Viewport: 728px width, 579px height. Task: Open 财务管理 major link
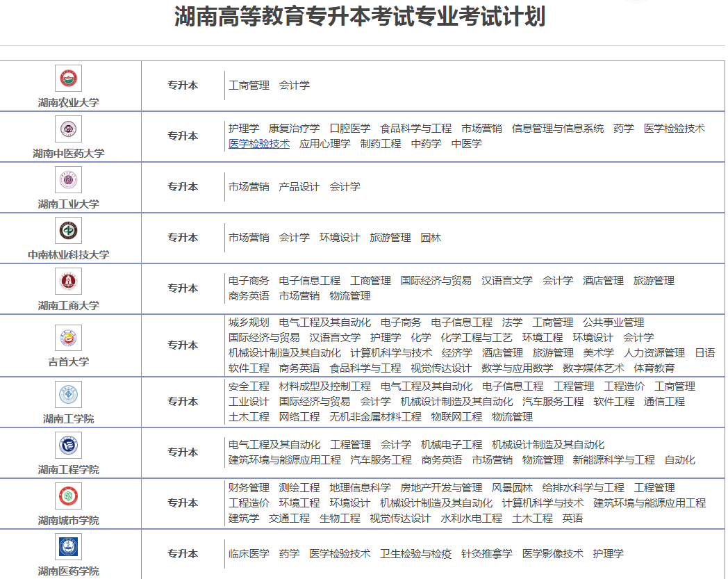coord(249,489)
